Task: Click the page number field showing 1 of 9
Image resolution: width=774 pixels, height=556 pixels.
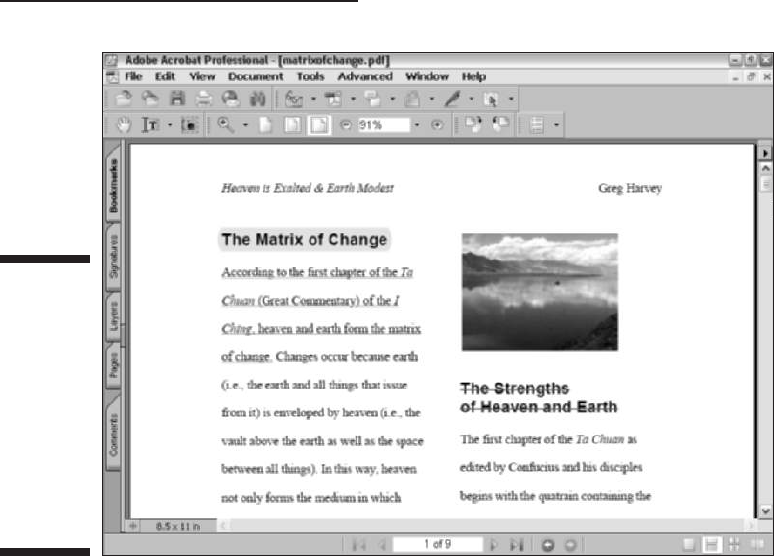Action: tap(437, 544)
